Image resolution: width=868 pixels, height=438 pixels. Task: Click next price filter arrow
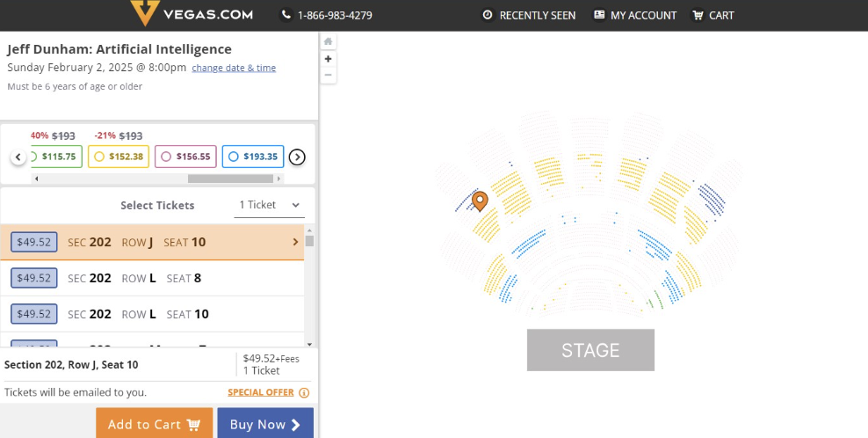pyautogui.click(x=297, y=157)
